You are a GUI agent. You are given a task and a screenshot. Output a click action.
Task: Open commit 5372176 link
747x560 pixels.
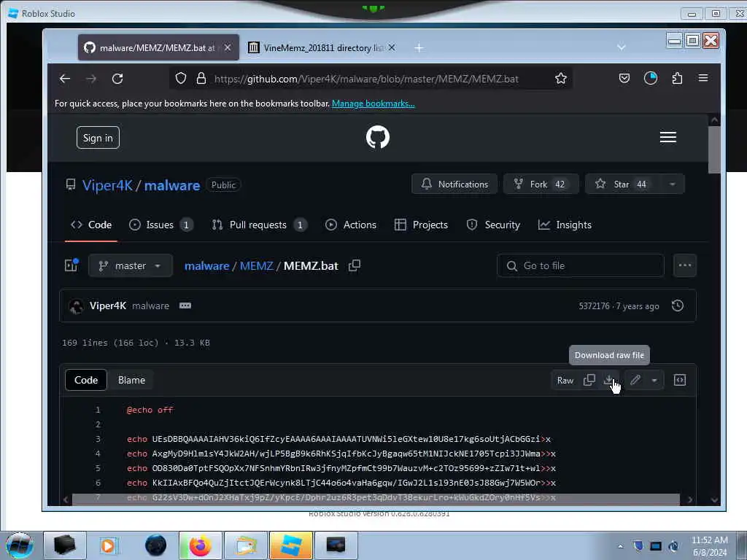pos(594,306)
